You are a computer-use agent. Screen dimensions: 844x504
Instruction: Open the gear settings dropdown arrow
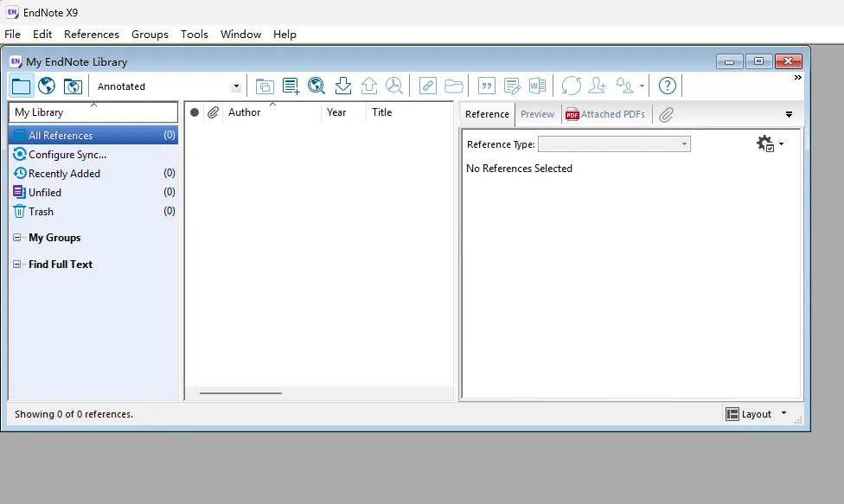[781, 144]
